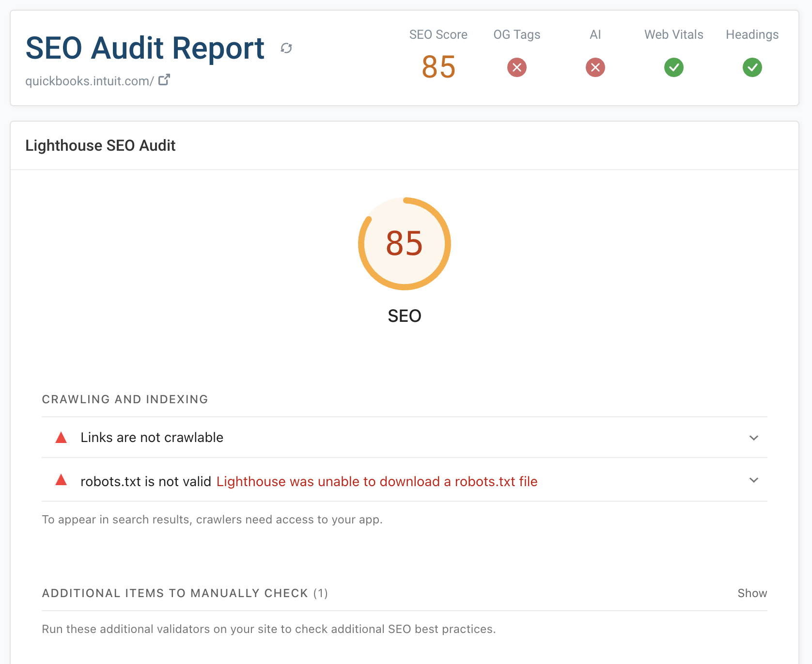Click the red warning triangle for Links are not crawlable
The height and width of the screenshot is (664, 812).
coord(61,438)
